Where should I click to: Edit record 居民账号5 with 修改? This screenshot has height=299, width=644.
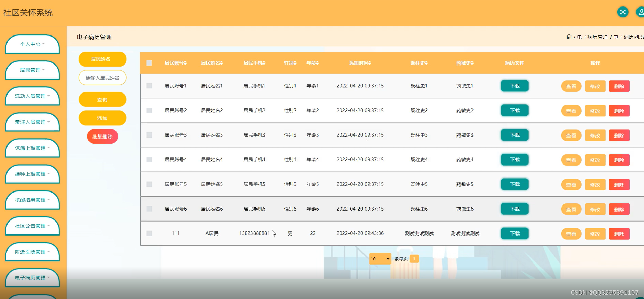click(595, 185)
